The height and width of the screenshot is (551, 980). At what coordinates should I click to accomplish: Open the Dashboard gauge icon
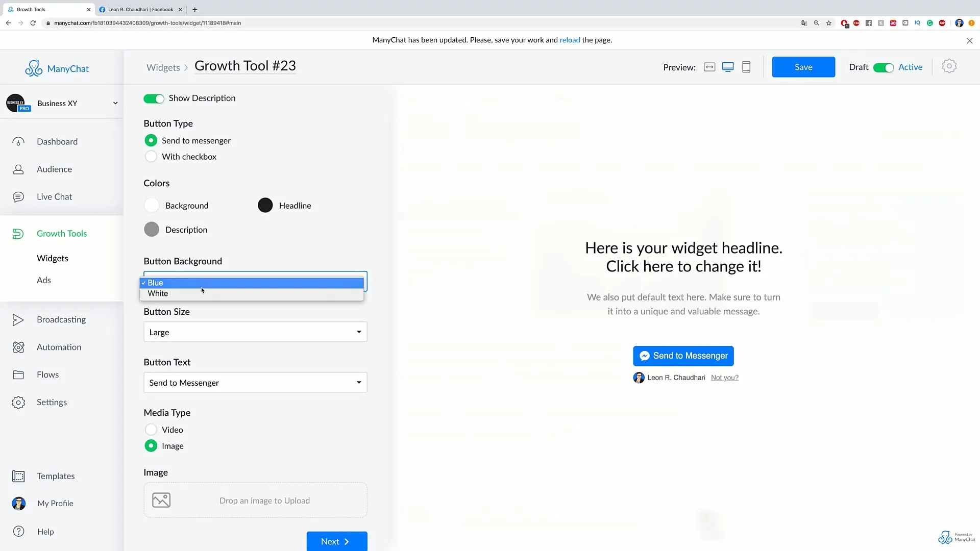(18, 142)
